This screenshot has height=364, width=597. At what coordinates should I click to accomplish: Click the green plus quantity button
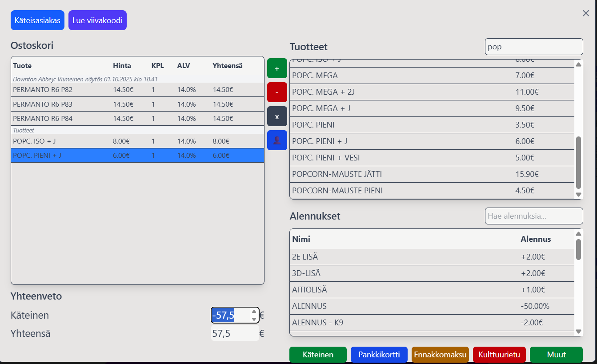coord(277,68)
